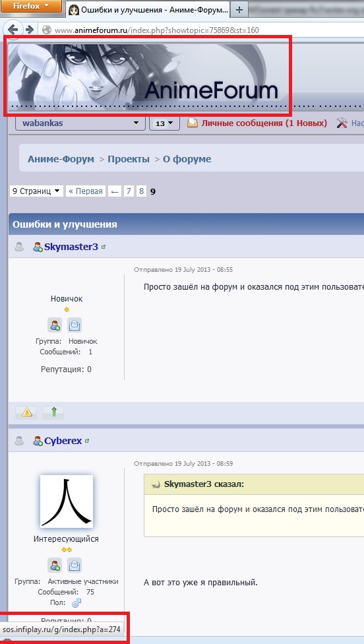Click Сообщений: 75 text
Viewport: 364px width, 644px height.
tap(66, 592)
